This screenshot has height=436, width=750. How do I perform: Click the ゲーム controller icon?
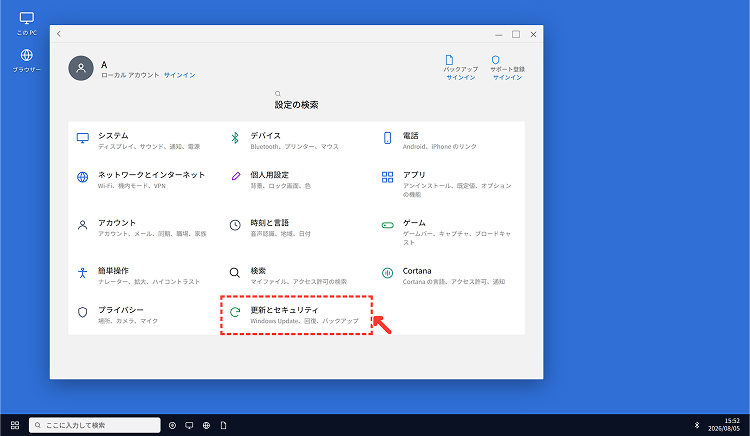tap(387, 225)
